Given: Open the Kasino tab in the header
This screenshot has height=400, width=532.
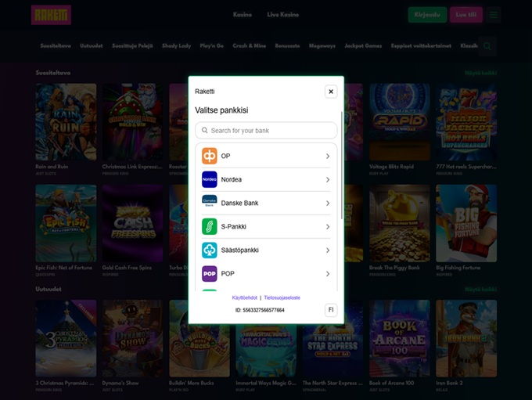Looking at the screenshot, I should 243,15.
